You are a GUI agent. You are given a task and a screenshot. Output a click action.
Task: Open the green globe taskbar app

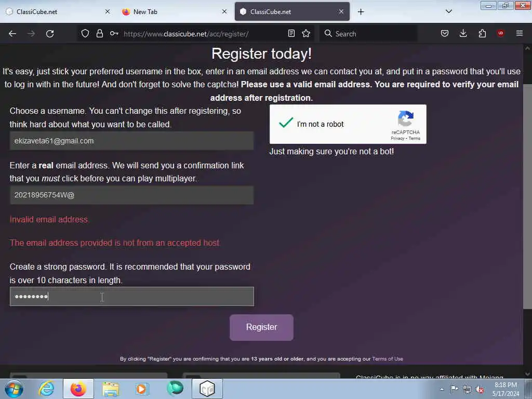(x=175, y=388)
